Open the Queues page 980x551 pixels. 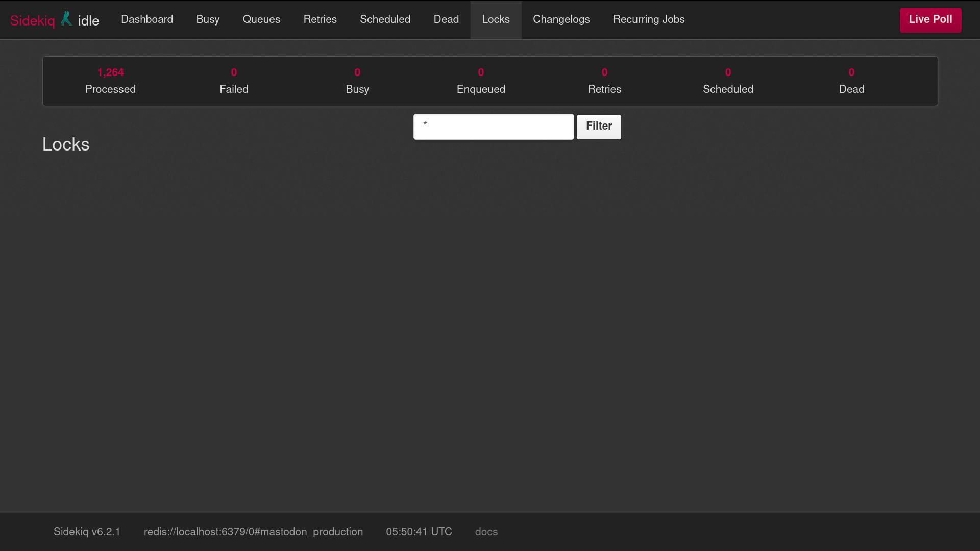coord(261,19)
